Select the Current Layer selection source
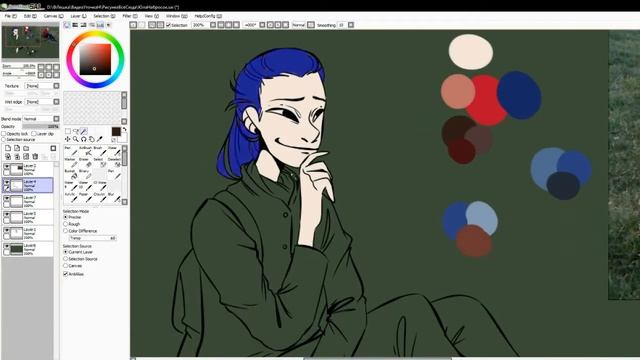 (x=65, y=252)
